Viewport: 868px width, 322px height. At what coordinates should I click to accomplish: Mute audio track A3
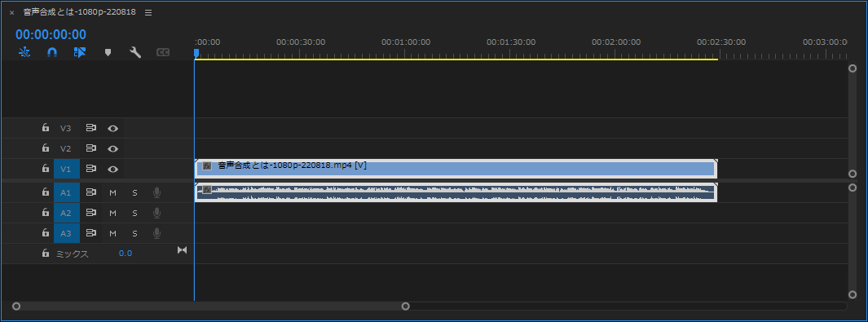coord(113,233)
